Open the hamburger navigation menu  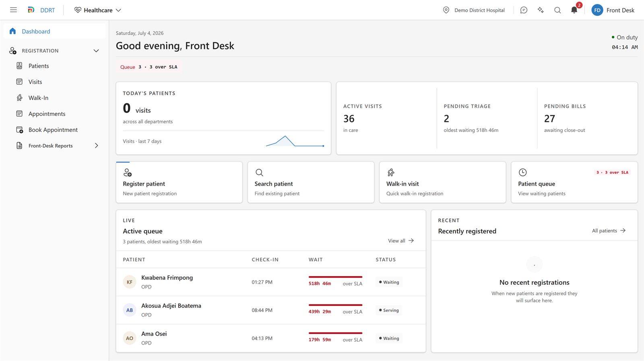click(x=13, y=10)
